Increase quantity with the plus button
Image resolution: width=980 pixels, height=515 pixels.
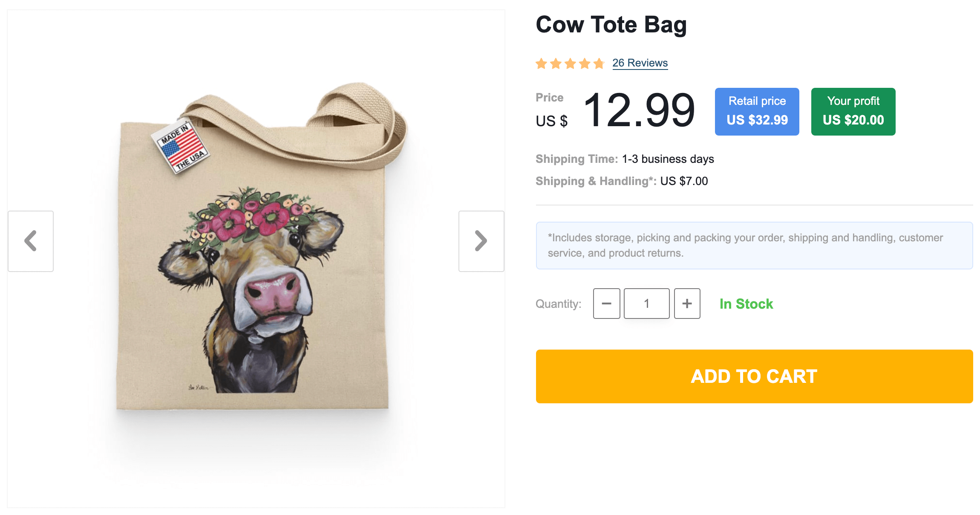[x=687, y=304]
